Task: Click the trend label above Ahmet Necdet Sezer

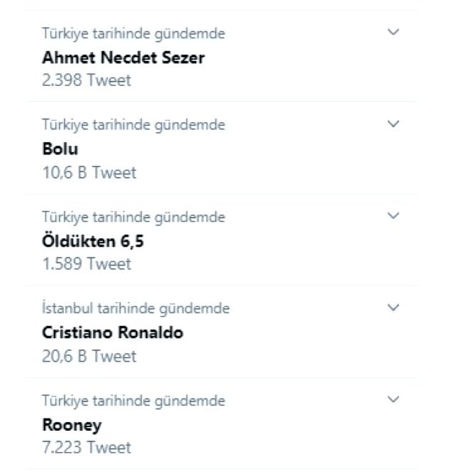Action: pyautogui.click(x=133, y=33)
